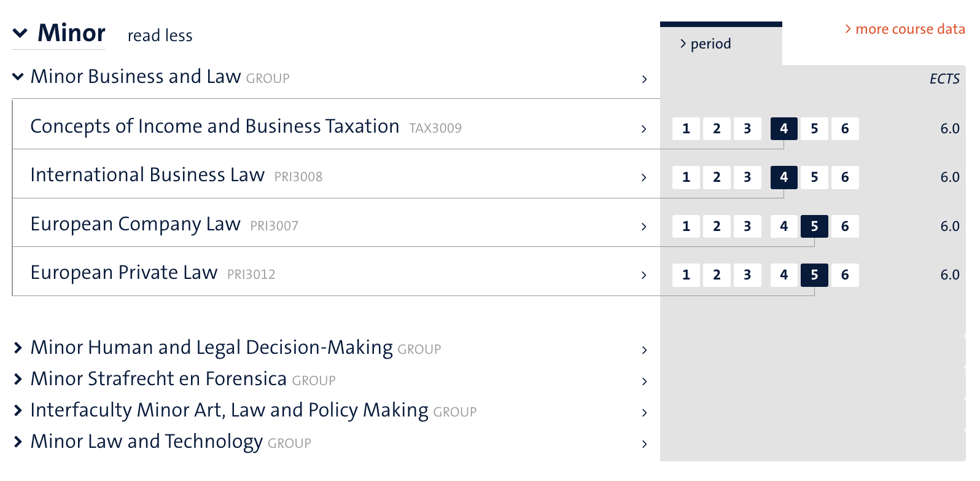Click arrow icon for European Company Law
Viewport: 980px width, 481px height.
click(644, 227)
